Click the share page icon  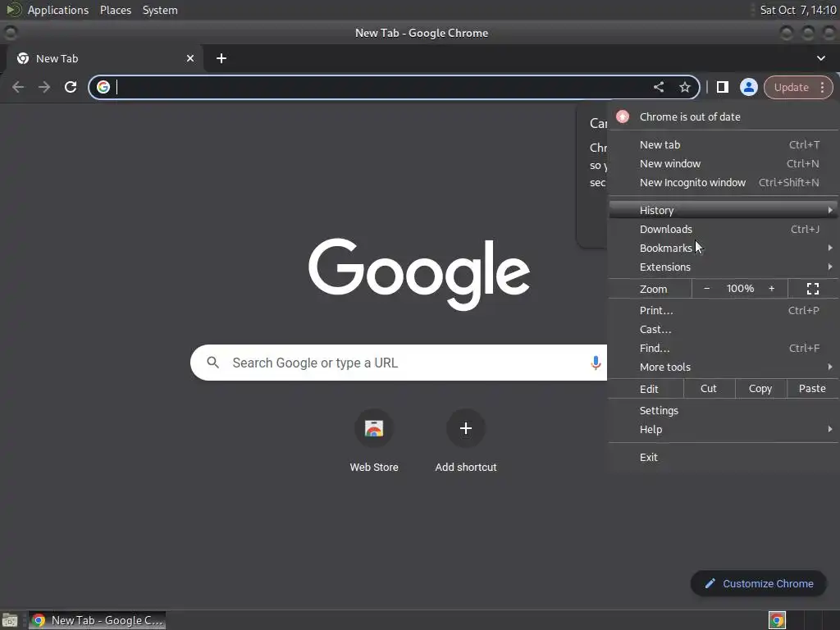coord(659,87)
